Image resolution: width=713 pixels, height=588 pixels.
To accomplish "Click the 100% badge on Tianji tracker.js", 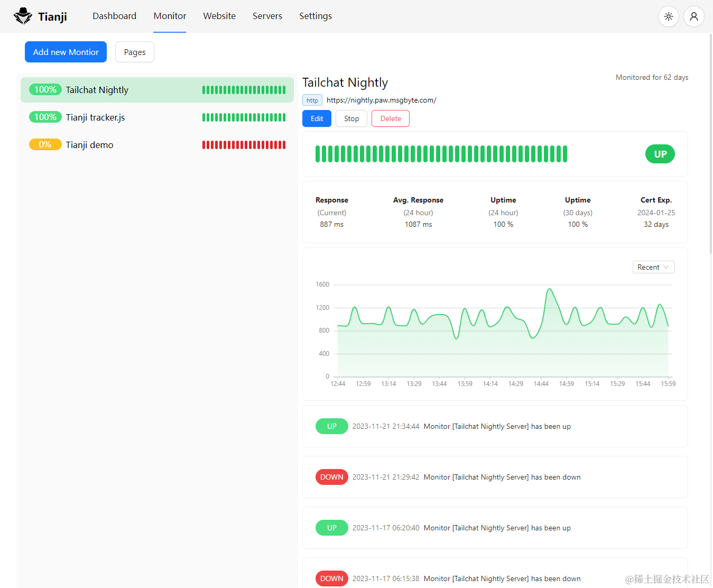I will point(45,117).
